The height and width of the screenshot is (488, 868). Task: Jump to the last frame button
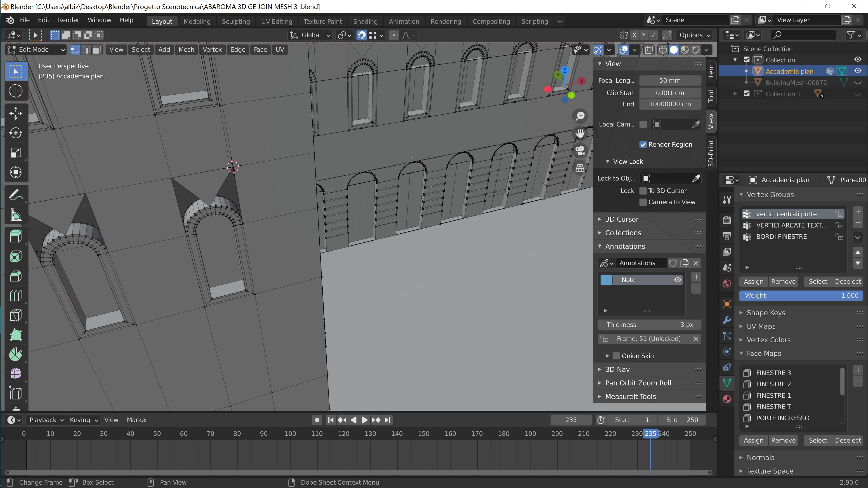(x=388, y=420)
